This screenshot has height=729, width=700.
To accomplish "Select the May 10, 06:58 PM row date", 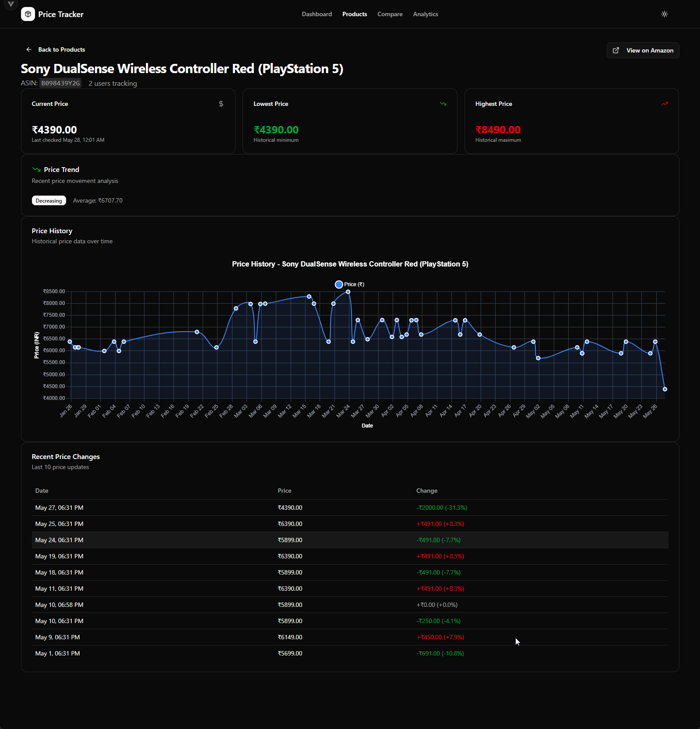I will click(59, 605).
